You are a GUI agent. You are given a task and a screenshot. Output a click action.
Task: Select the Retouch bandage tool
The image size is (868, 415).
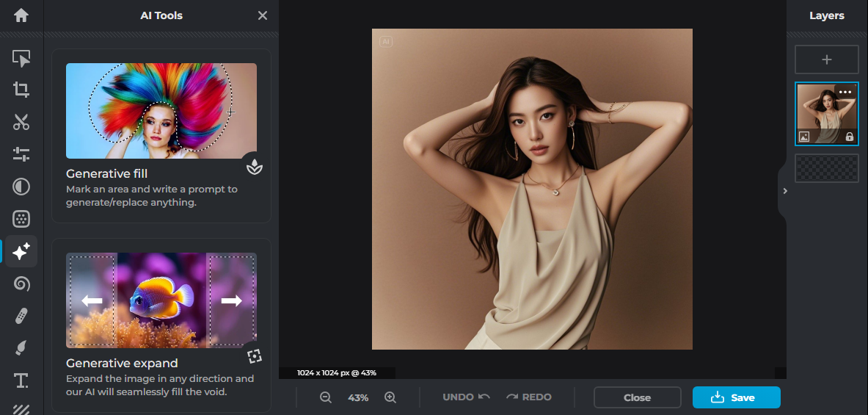(21, 317)
